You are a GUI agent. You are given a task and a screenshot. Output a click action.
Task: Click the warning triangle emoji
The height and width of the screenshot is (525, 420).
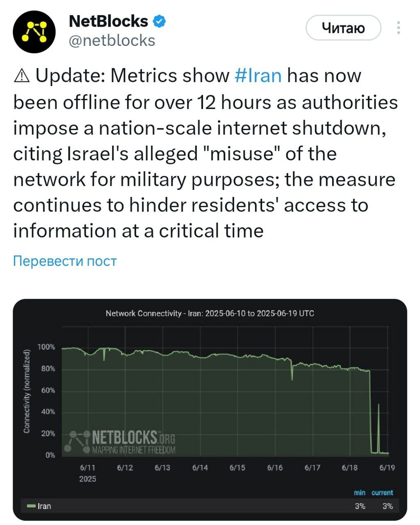[x=22, y=76]
